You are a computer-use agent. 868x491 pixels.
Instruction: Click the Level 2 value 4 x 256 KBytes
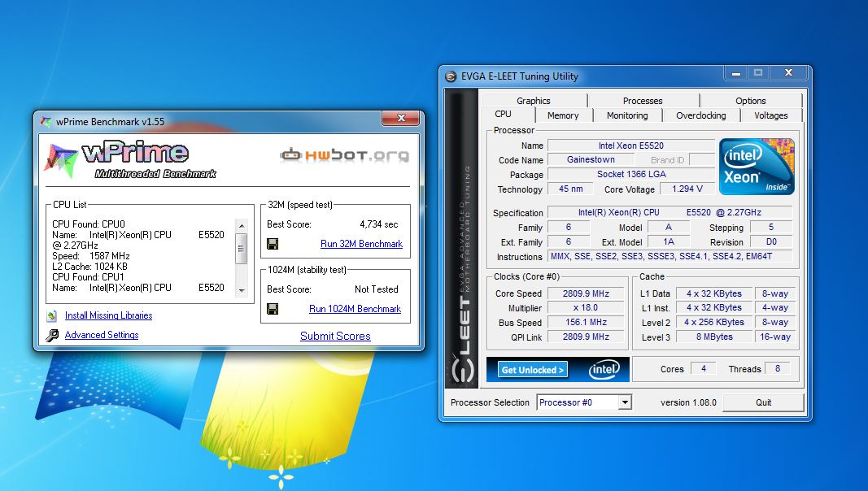point(714,323)
